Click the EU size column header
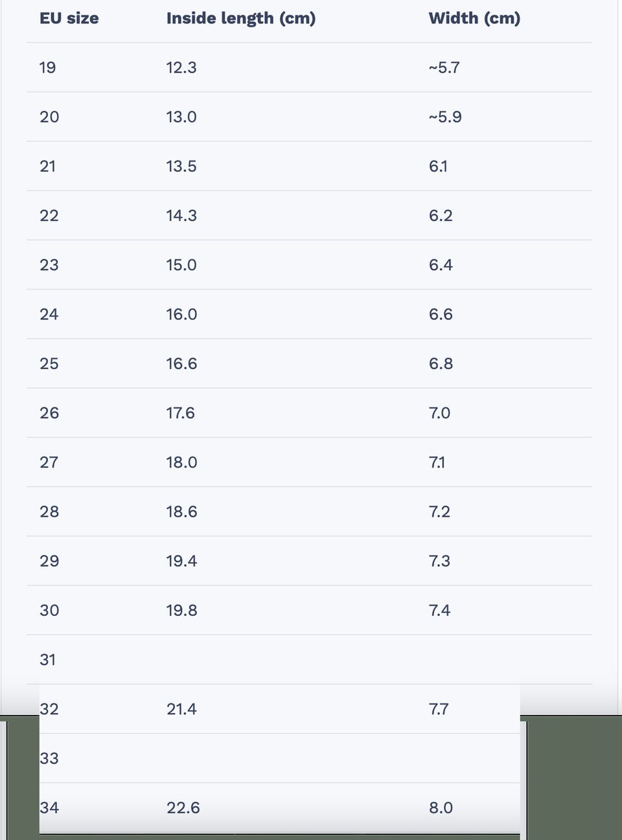Viewport: 622px width, 840px height. click(69, 18)
